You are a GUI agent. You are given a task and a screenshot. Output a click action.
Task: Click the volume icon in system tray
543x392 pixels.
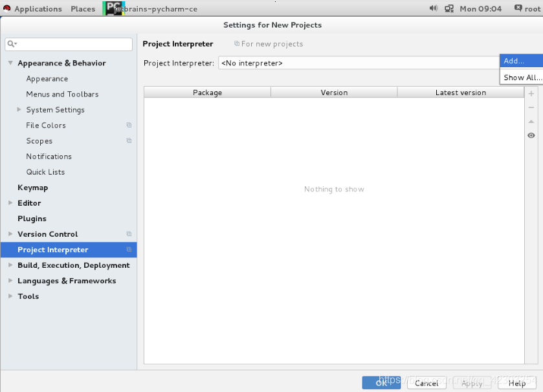coord(434,8)
